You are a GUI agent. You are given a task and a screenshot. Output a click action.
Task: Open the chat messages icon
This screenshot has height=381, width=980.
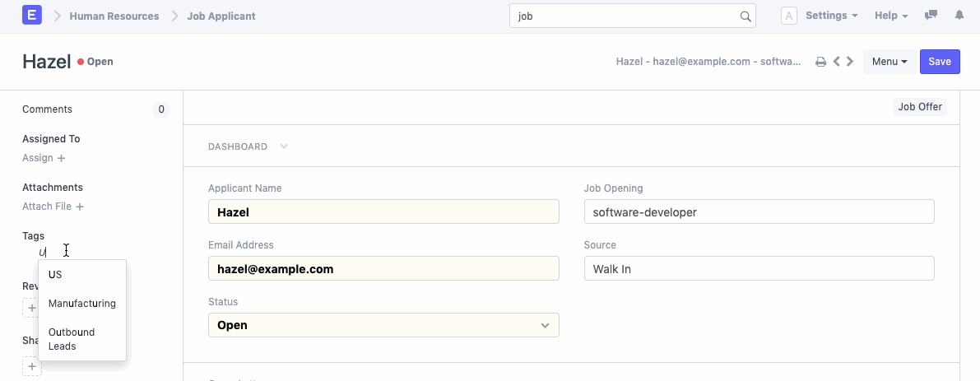[931, 16]
